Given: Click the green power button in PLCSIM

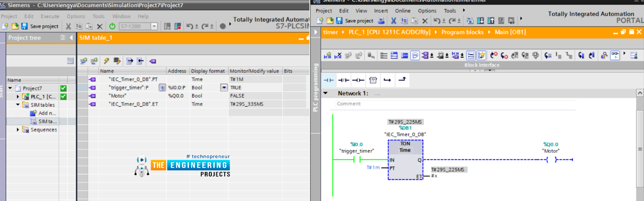Looking at the screenshot, I should [x=112, y=26].
